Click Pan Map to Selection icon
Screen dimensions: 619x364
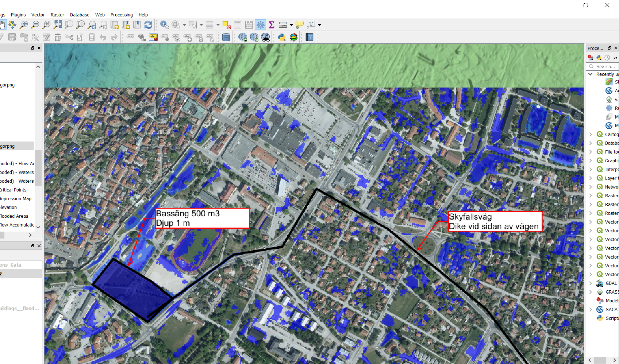12,25
